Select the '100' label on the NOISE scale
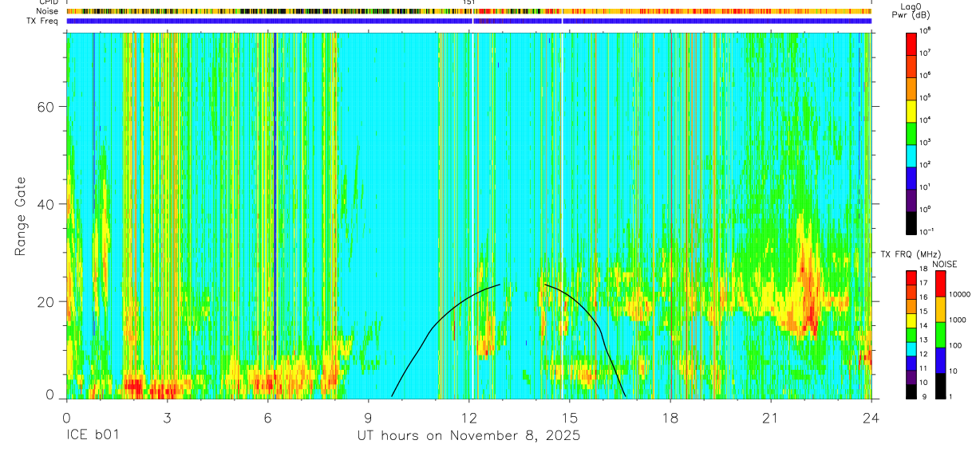Screen dimensions: 980x452 point(955,345)
